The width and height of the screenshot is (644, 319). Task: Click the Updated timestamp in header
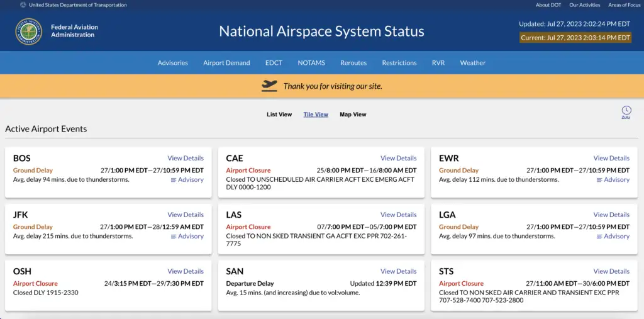[x=575, y=25]
